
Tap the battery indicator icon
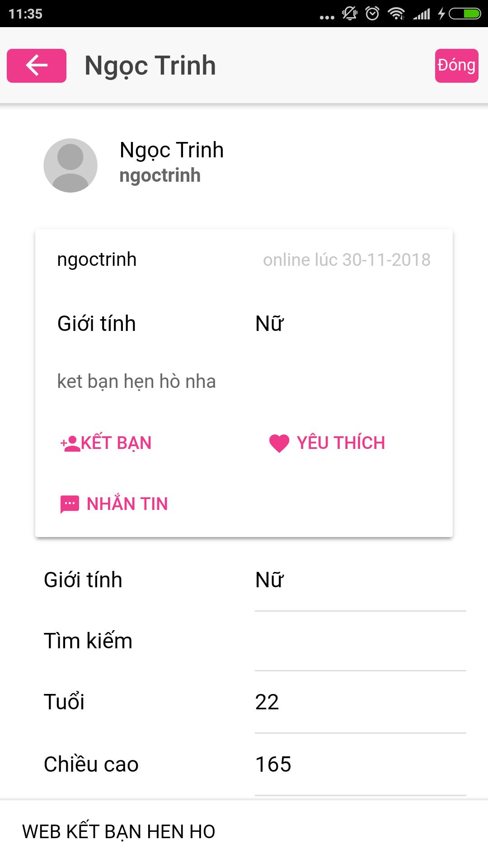pos(465,14)
